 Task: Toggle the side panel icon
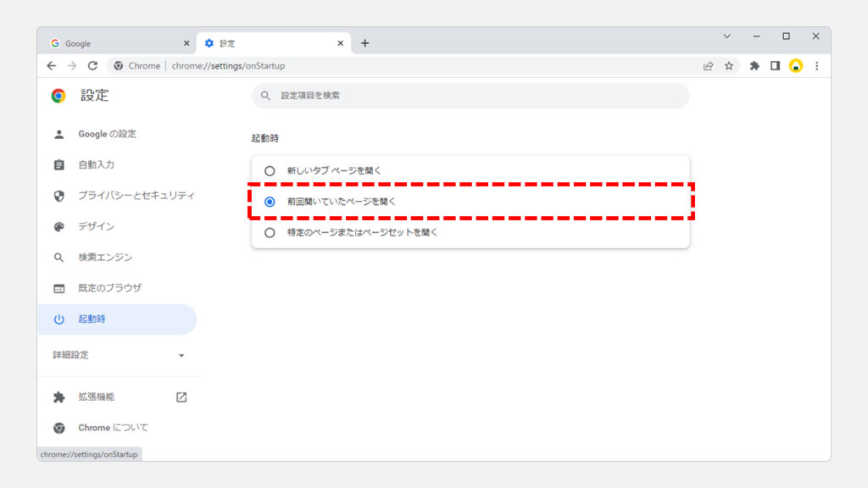[x=775, y=65]
